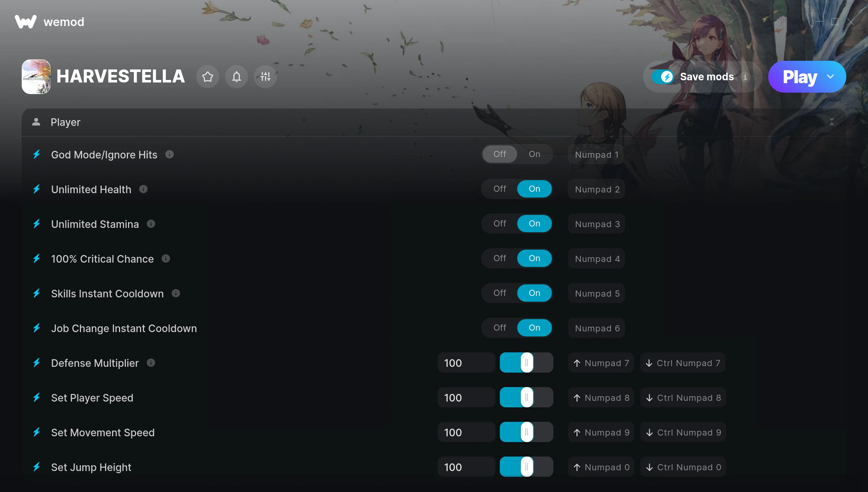The image size is (868, 492).
Task: Open the notifications bell icon
Action: (237, 77)
